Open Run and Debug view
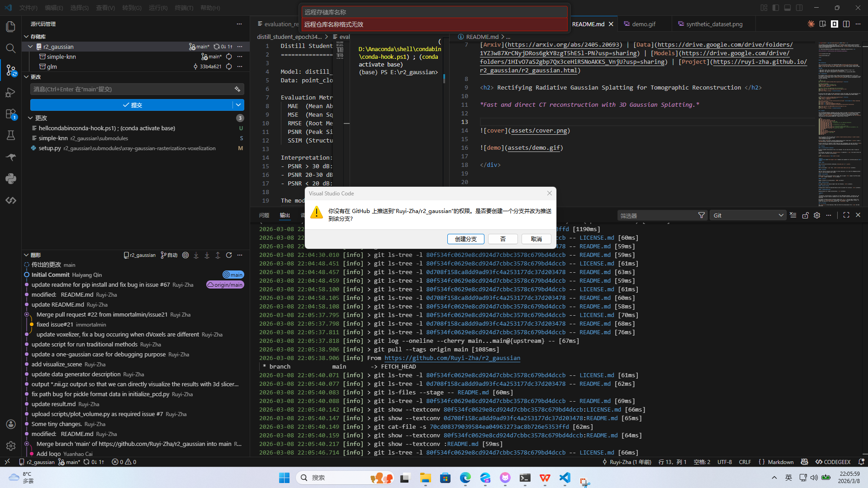This screenshot has width=868, height=488. tap(11, 92)
